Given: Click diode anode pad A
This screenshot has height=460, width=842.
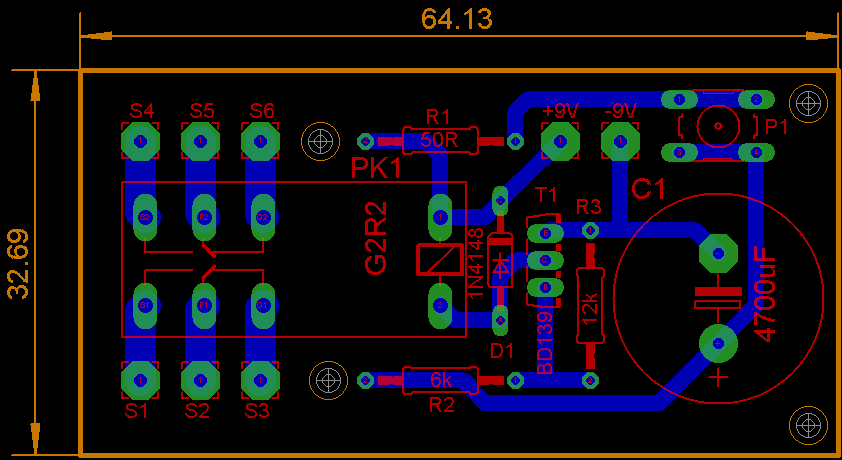Looking at the screenshot, I should tap(500, 320).
